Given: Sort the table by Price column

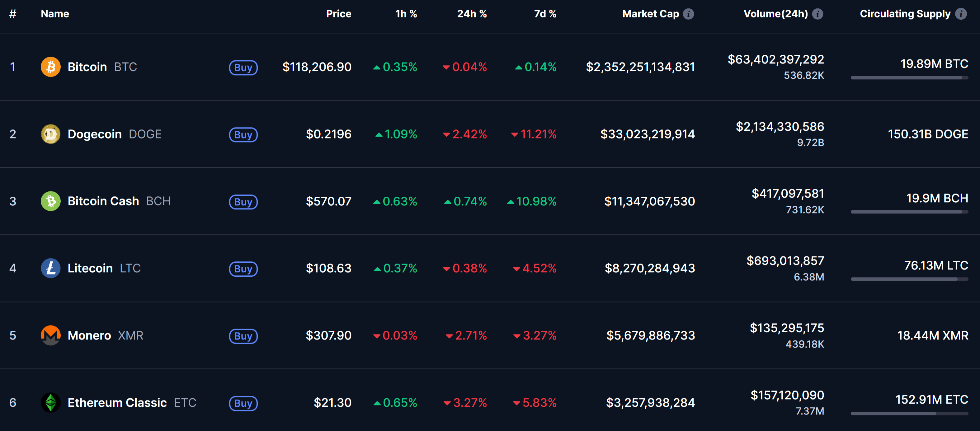Looking at the screenshot, I should tap(339, 14).
